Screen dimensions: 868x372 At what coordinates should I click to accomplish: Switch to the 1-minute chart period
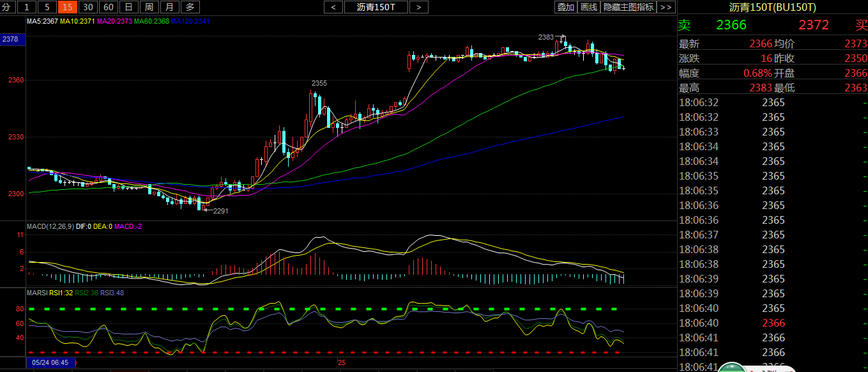[x=26, y=7]
